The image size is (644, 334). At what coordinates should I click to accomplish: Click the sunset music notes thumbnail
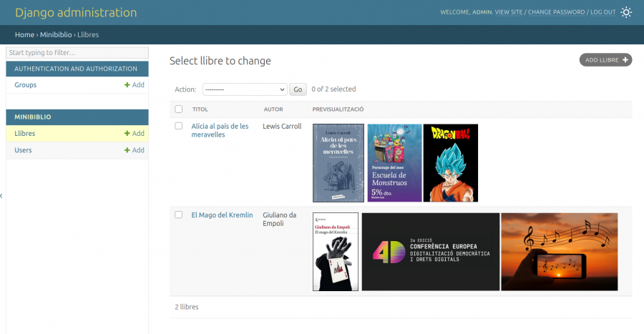click(560, 252)
